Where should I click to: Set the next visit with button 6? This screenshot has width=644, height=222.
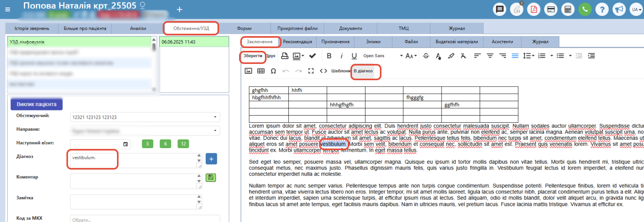[x=165, y=144]
